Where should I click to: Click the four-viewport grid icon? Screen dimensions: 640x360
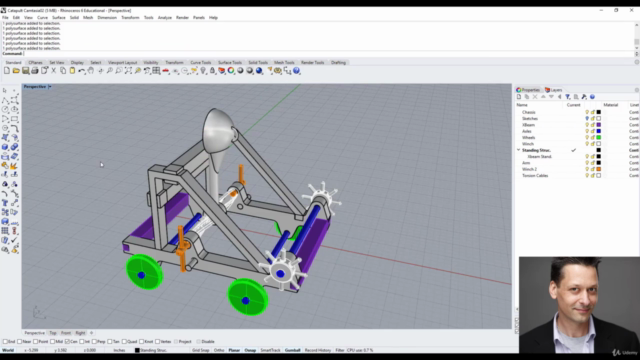pyautogui.click(x=156, y=71)
